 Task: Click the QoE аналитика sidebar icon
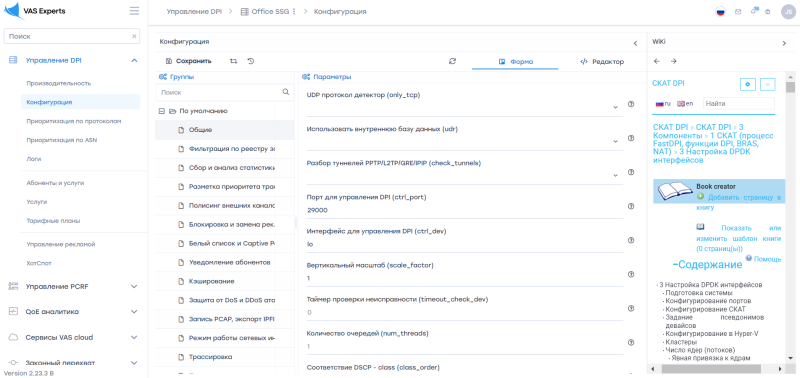click(13, 312)
